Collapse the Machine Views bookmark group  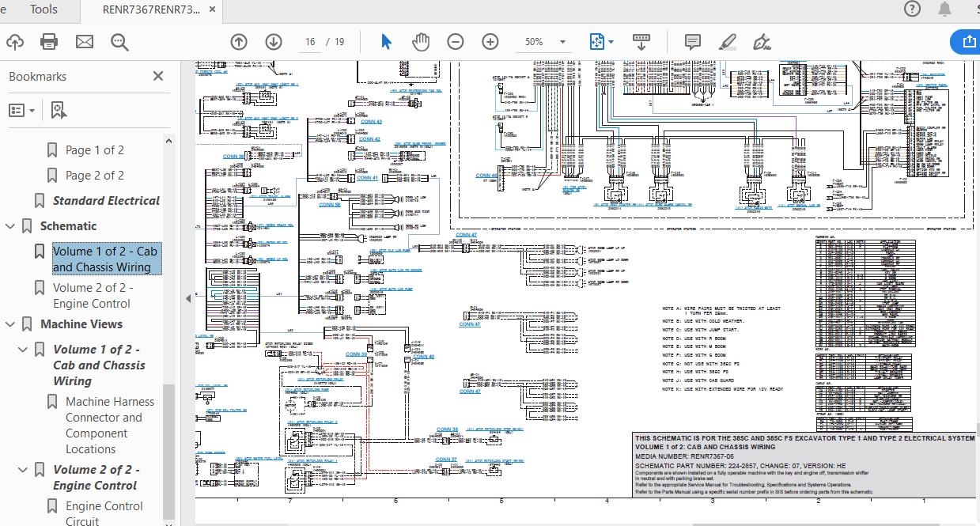coord(10,324)
